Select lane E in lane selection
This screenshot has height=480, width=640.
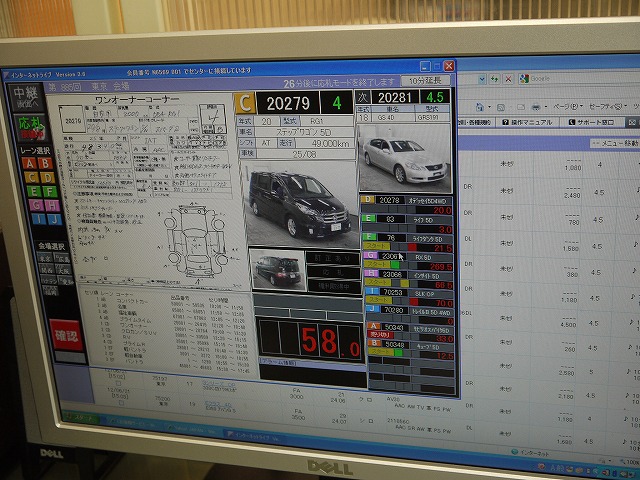(x=33, y=191)
